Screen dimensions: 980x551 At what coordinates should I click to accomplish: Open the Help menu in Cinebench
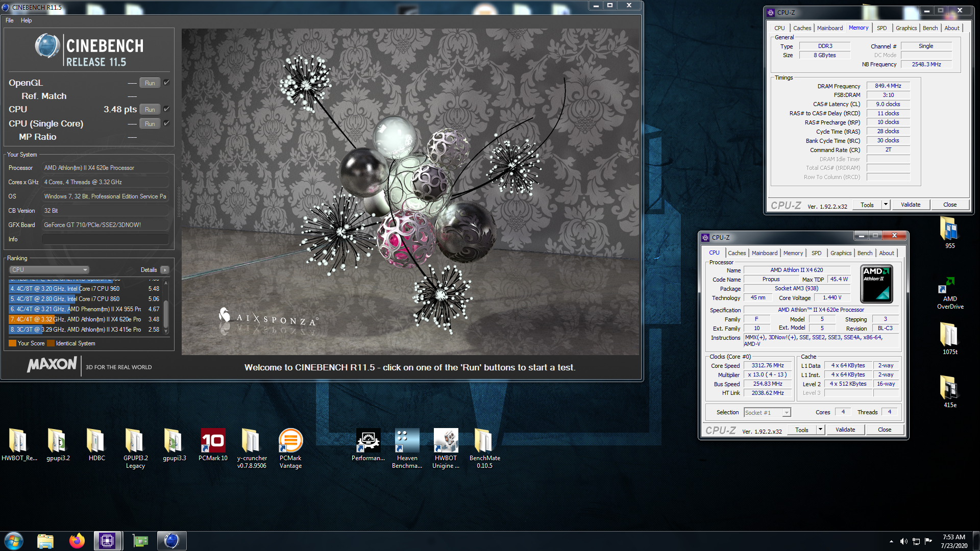[x=27, y=20]
